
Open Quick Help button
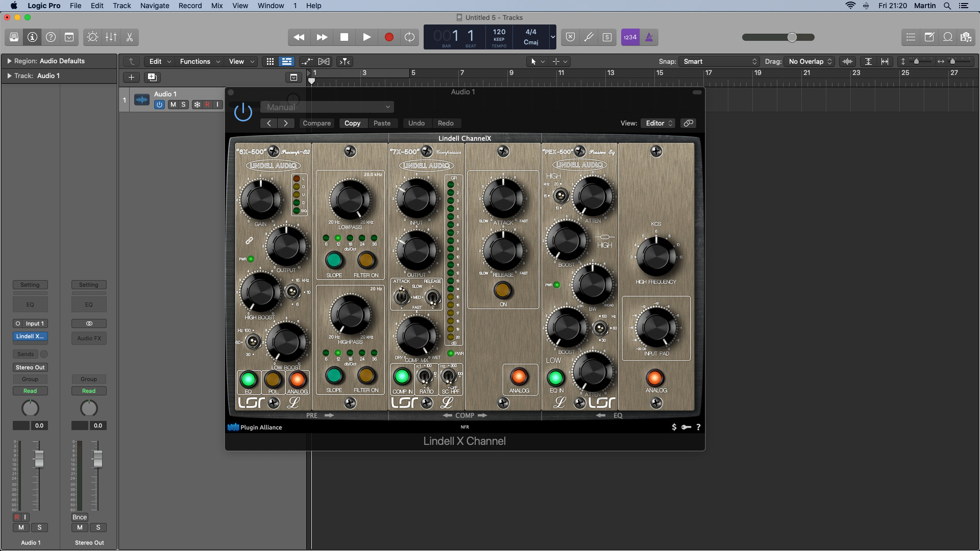pos(51,37)
